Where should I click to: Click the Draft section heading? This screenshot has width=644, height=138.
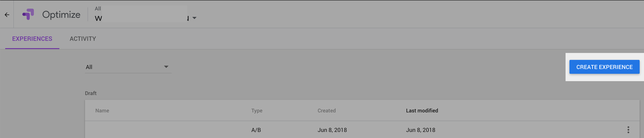coord(91,93)
